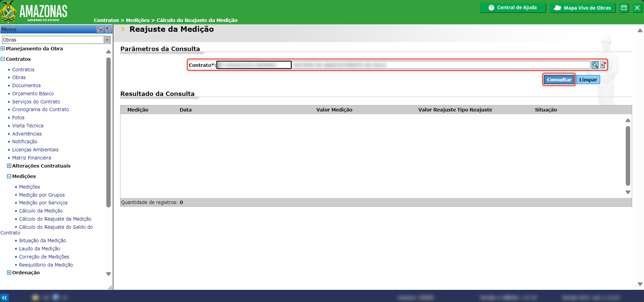Open Licenças Ambientais

(x=35, y=150)
